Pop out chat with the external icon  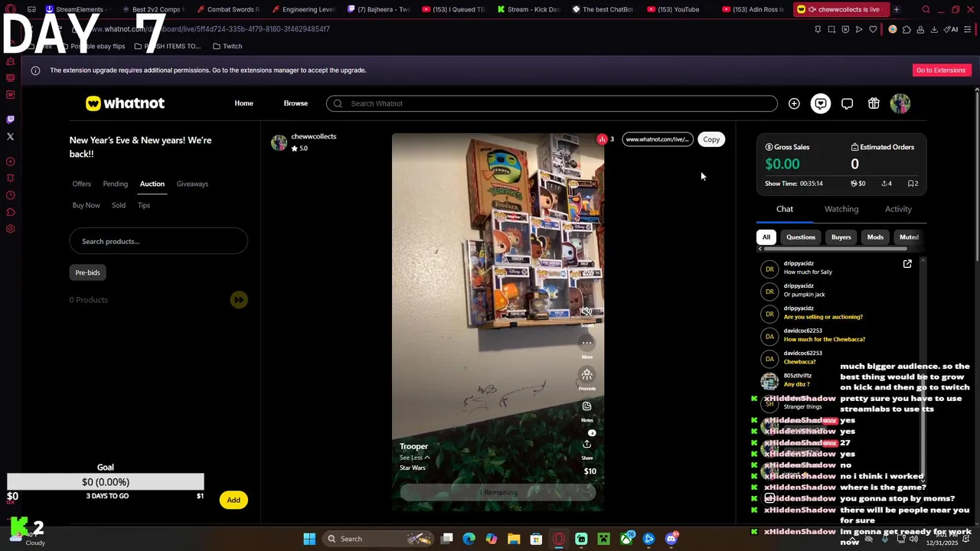(907, 264)
